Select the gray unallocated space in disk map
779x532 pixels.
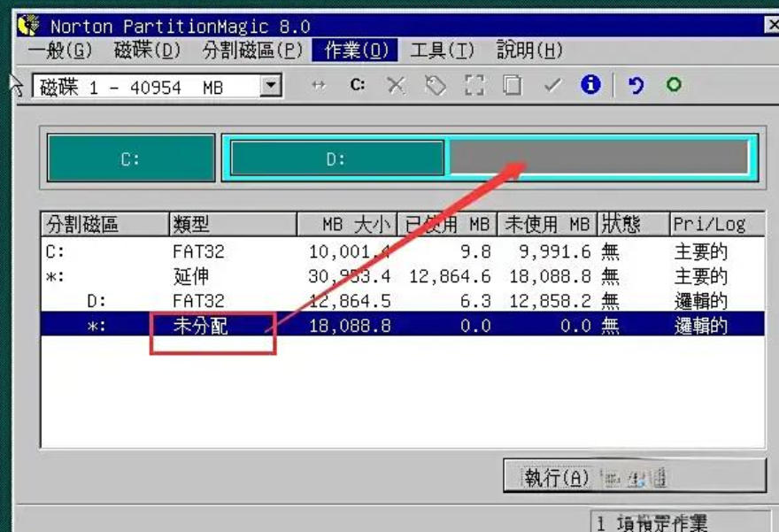[x=598, y=158]
